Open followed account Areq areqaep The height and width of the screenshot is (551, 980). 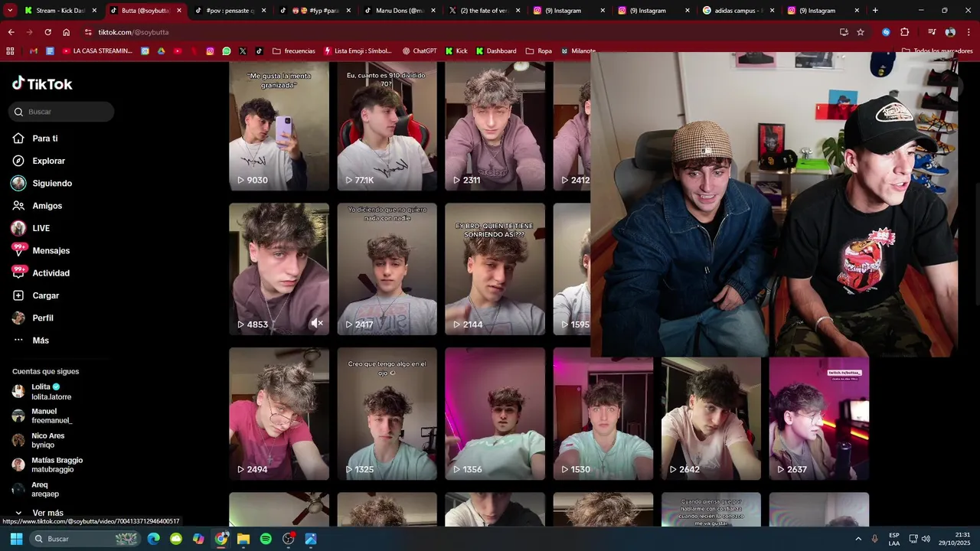(x=35, y=489)
